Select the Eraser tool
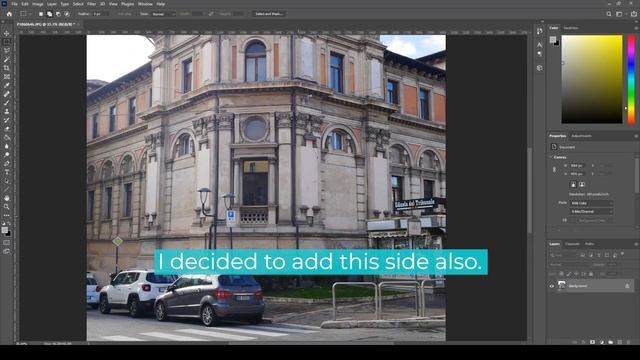The width and height of the screenshot is (640, 360). point(7,129)
